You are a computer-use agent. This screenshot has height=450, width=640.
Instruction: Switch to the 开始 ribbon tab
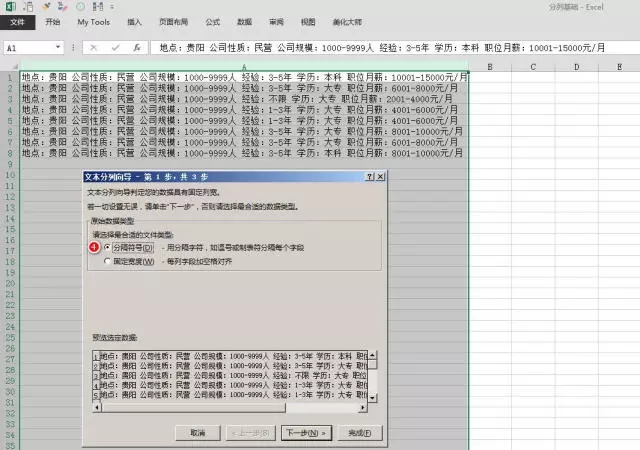coord(53,22)
